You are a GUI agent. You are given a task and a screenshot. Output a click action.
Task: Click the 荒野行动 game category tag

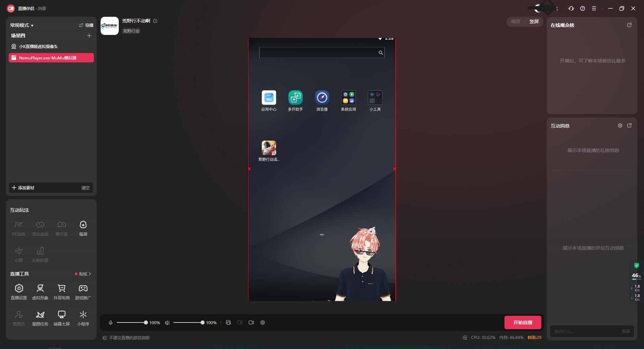click(x=131, y=31)
